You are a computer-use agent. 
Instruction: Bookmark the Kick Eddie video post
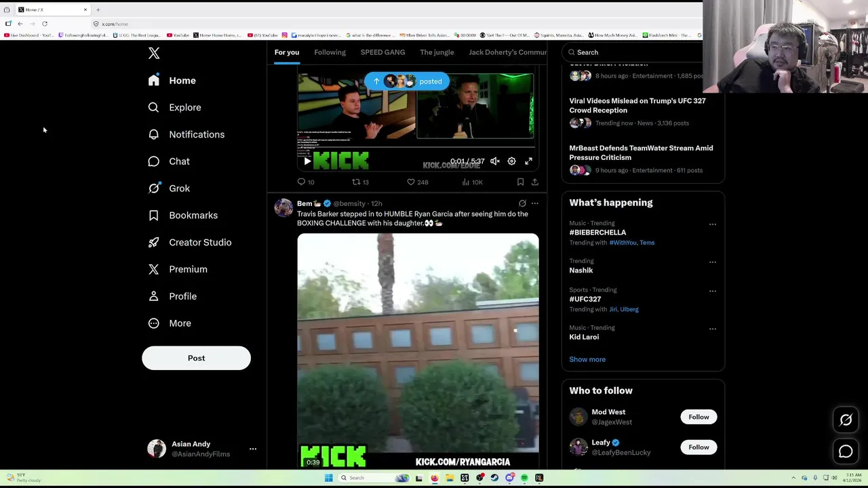[520, 182]
